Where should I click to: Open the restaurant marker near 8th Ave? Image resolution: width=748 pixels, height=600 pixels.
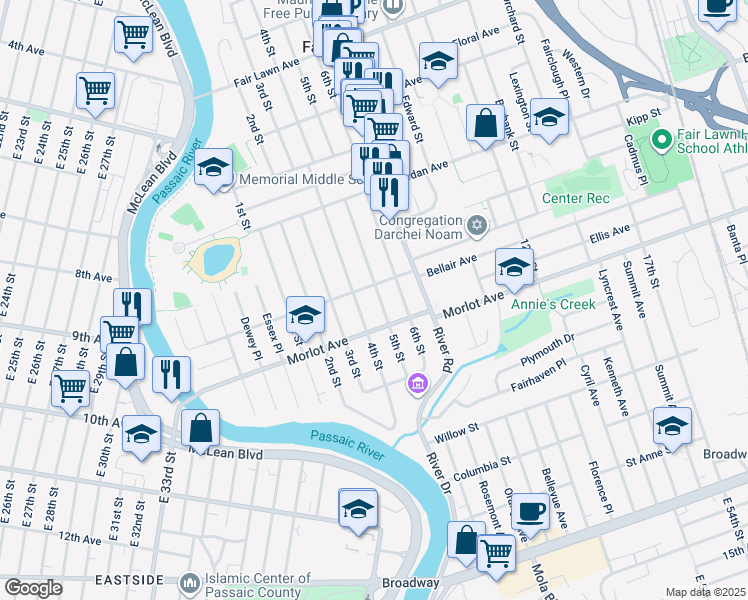pyautogui.click(x=132, y=305)
